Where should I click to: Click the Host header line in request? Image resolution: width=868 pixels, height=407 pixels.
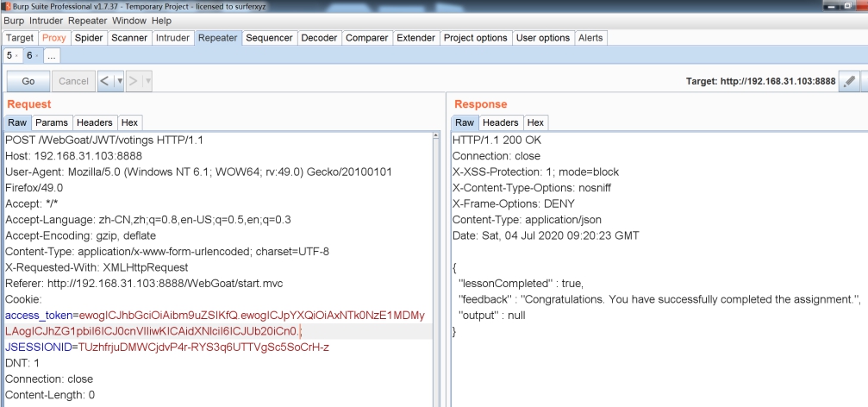point(73,156)
